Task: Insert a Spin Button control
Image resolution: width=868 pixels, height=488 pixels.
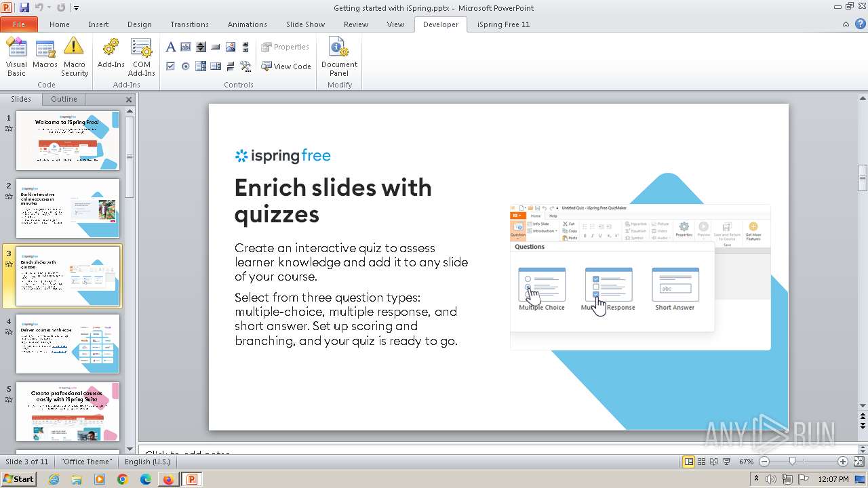Action: pyautogui.click(x=201, y=47)
